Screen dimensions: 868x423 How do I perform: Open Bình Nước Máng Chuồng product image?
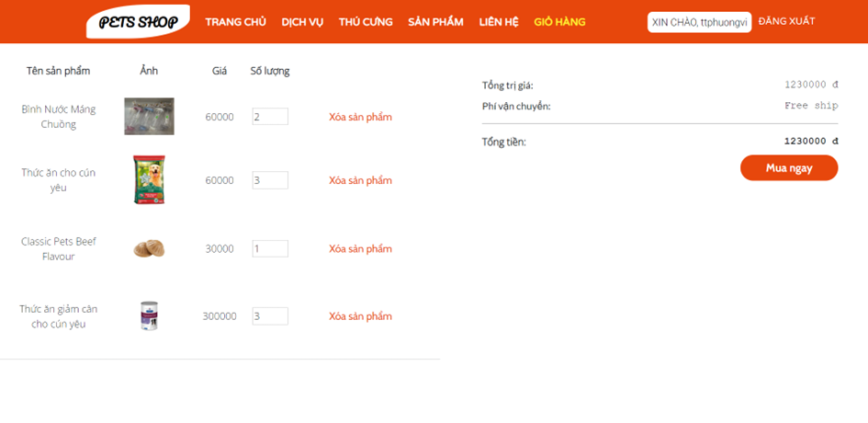coord(149,117)
